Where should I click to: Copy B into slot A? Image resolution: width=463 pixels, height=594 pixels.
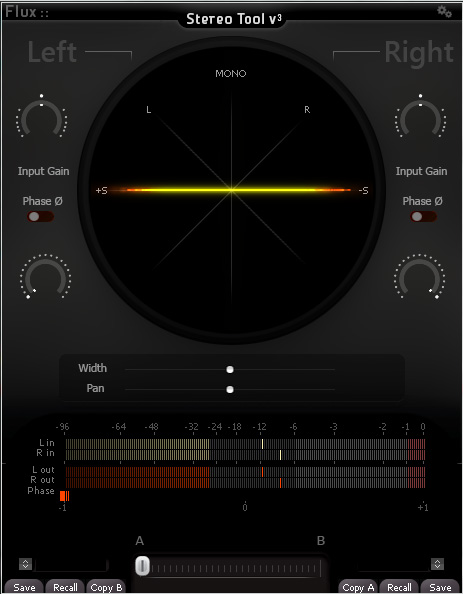(106, 587)
